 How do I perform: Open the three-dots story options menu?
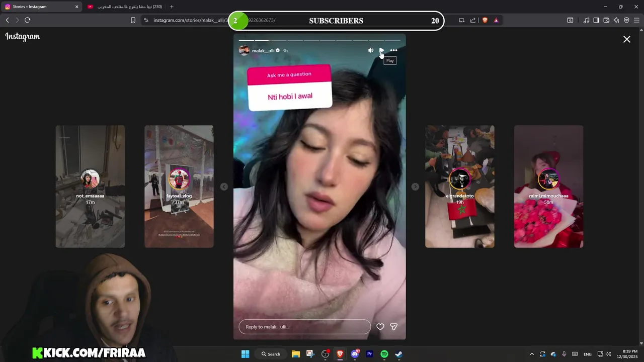pyautogui.click(x=393, y=50)
